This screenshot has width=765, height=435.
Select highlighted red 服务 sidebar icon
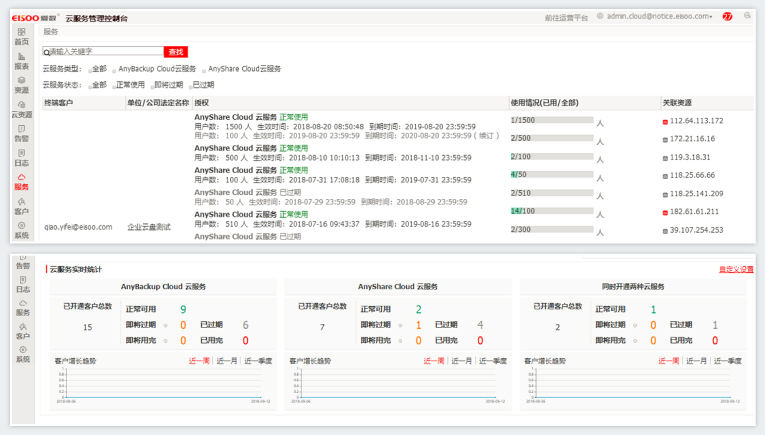pyautogui.click(x=21, y=181)
